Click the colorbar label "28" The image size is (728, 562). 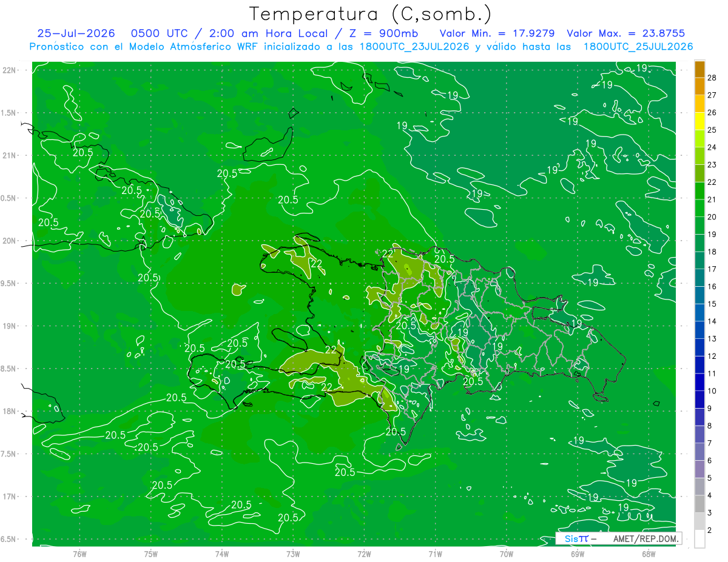click(712, 78)
